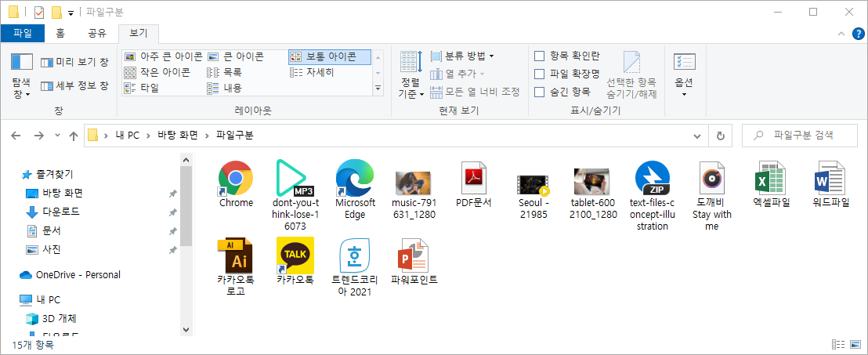Select the dont-you-think-lose MP3 file

(294, 178)
